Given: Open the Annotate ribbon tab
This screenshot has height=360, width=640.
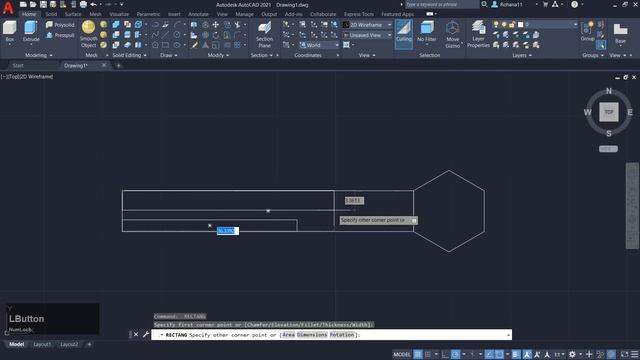Looking at the screenshot, I should [x=198, y=14].
